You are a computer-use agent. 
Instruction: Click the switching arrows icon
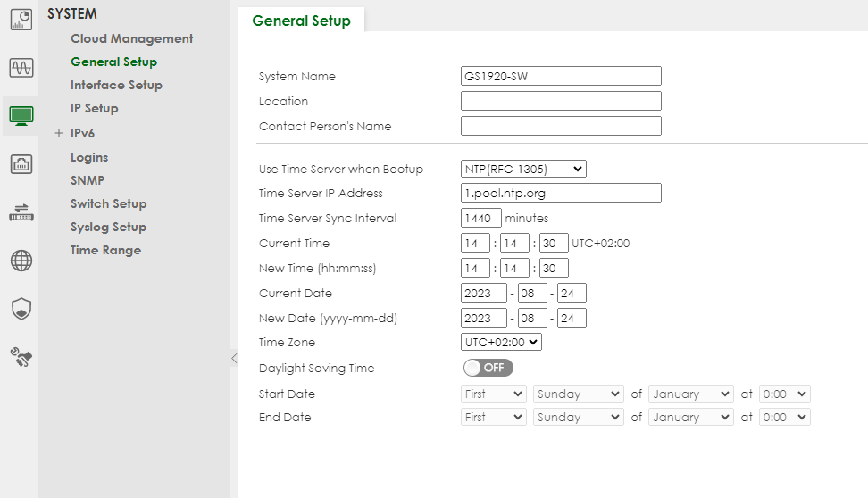(21, 212)
